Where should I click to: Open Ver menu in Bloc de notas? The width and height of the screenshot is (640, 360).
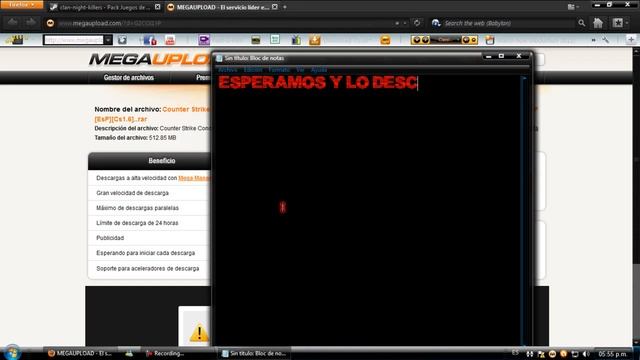click(300, 70)
